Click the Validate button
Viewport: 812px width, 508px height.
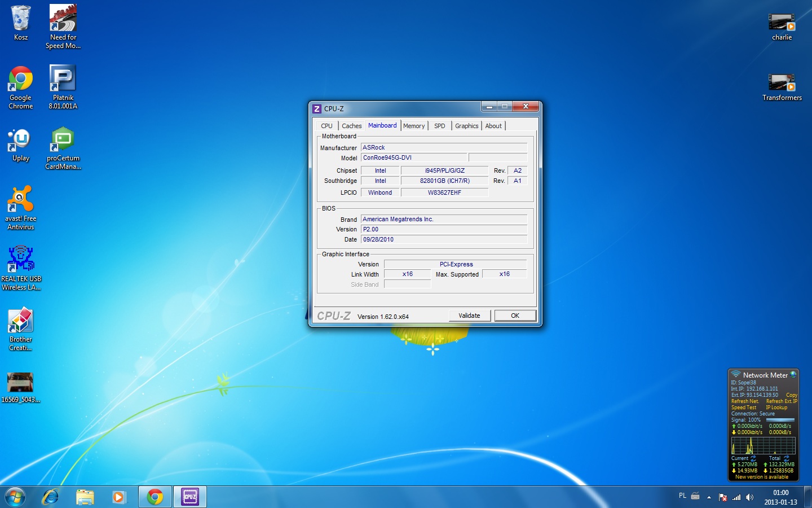click(x=470, y=316)
